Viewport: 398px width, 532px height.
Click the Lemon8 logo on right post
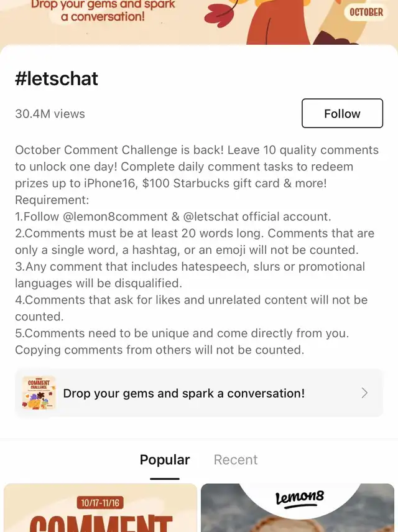point(300,499)
